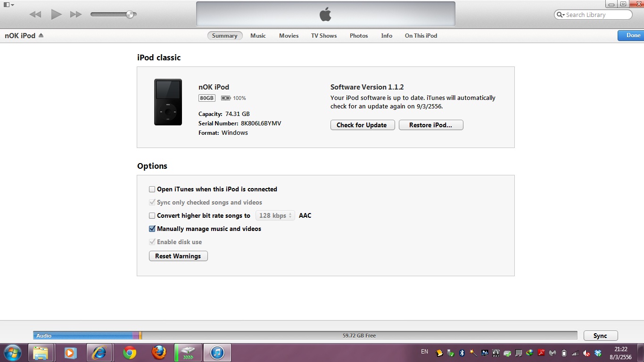Click the Restore iPod... button

click(x=431, y=125)
